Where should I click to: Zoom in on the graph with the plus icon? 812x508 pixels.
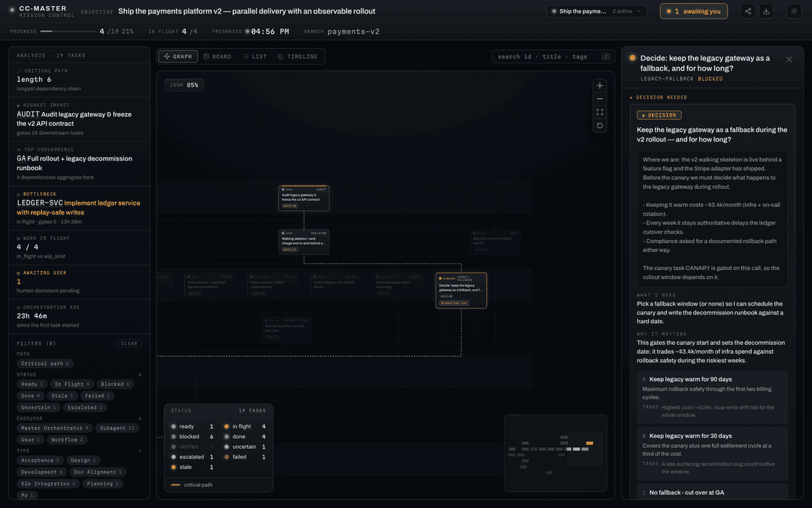(600, 86)
